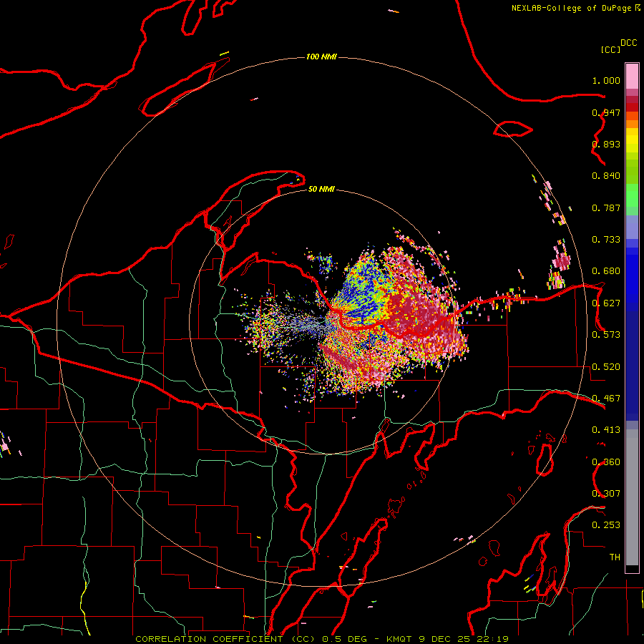Click the DCC legend title
This screenshot has width=644, height=644.
(x=628, y=43)
